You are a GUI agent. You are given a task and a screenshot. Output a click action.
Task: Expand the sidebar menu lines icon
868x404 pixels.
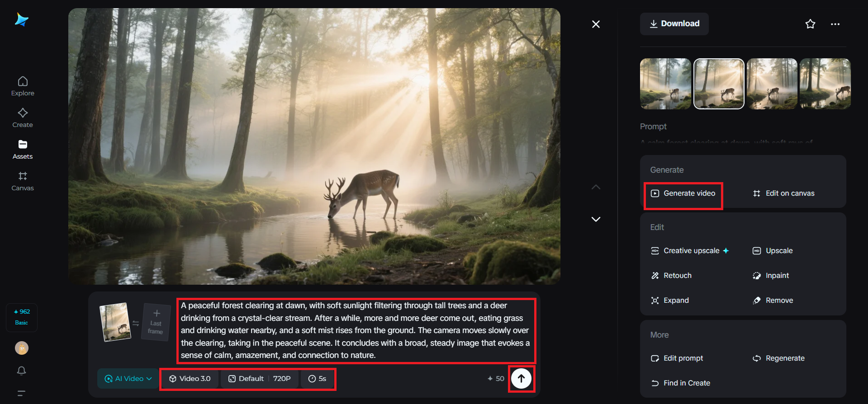pyautogui.click(x=21, y=393)
